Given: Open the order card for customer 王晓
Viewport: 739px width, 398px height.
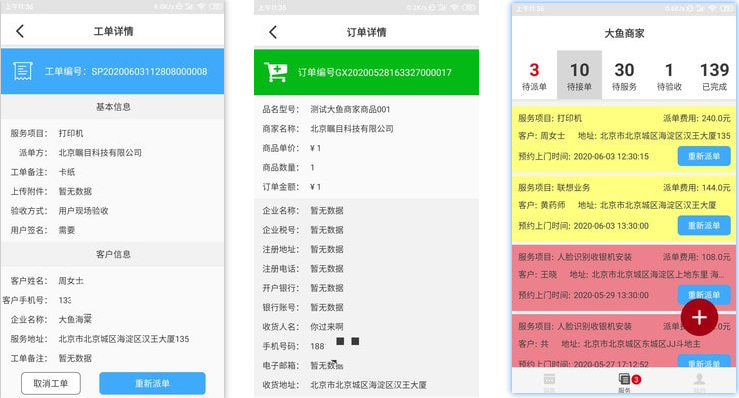Looking at the screenshot, I should [624, 277].
